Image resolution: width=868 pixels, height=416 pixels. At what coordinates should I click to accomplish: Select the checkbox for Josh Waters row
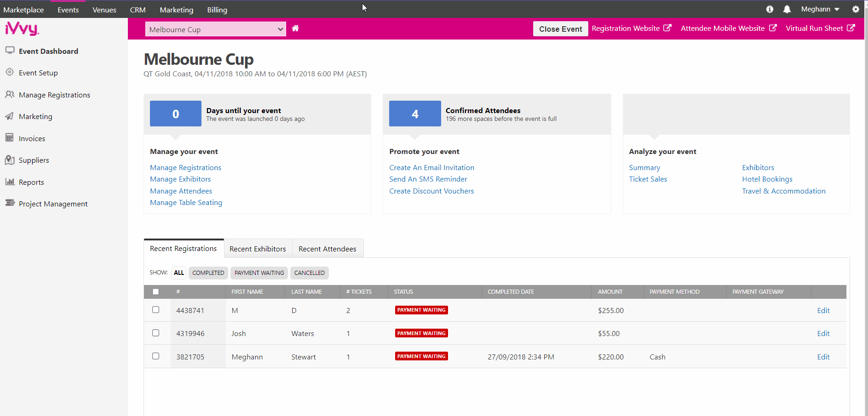156,333
